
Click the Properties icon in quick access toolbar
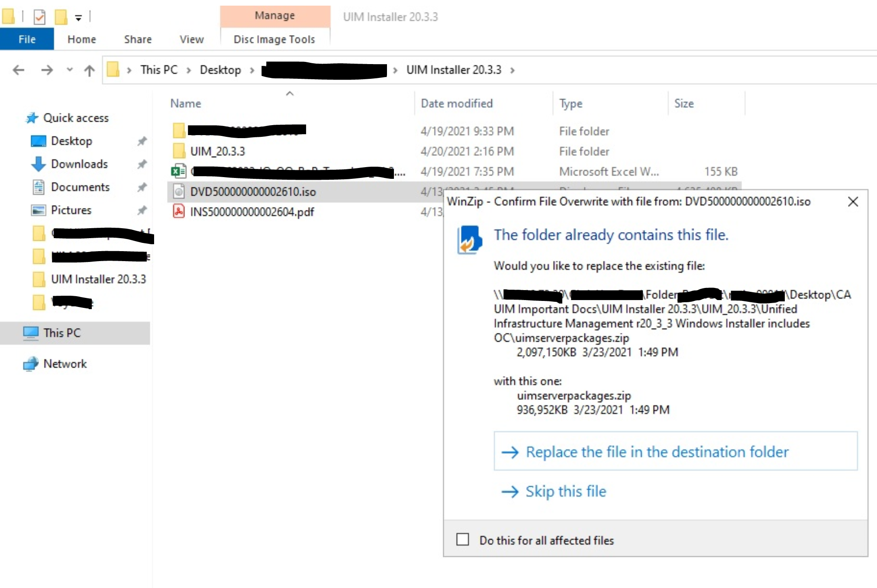click(x=39, y=17)
